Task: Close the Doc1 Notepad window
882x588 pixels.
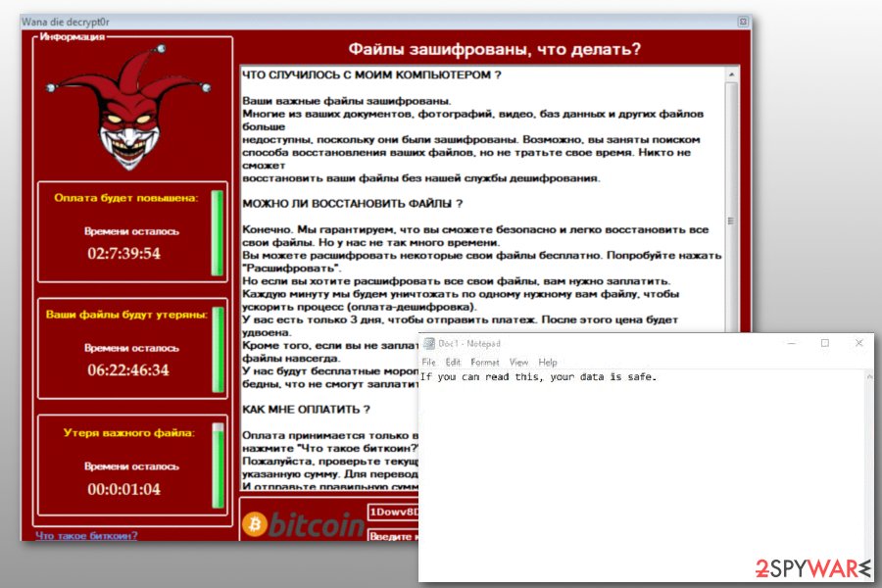Action: coord(858,343)
